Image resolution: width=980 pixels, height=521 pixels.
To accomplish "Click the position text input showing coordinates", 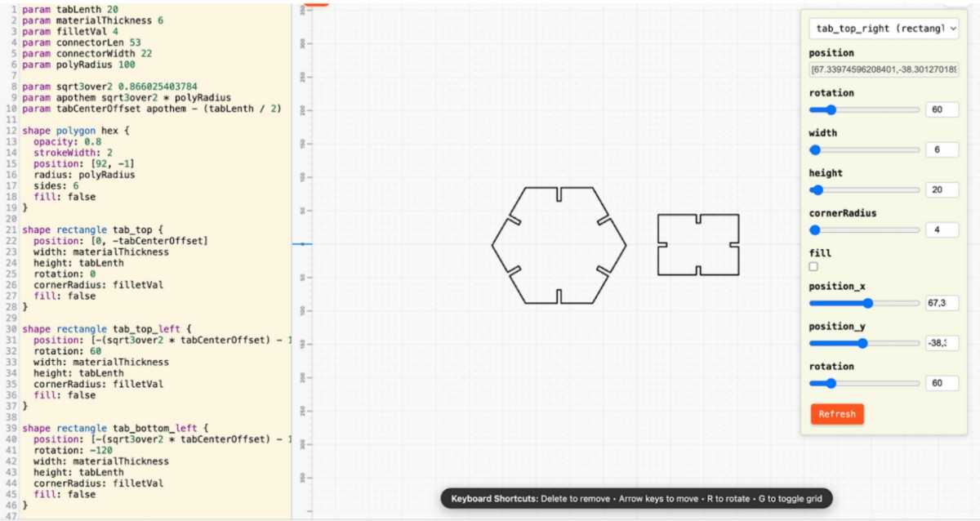I will [884, 70].
